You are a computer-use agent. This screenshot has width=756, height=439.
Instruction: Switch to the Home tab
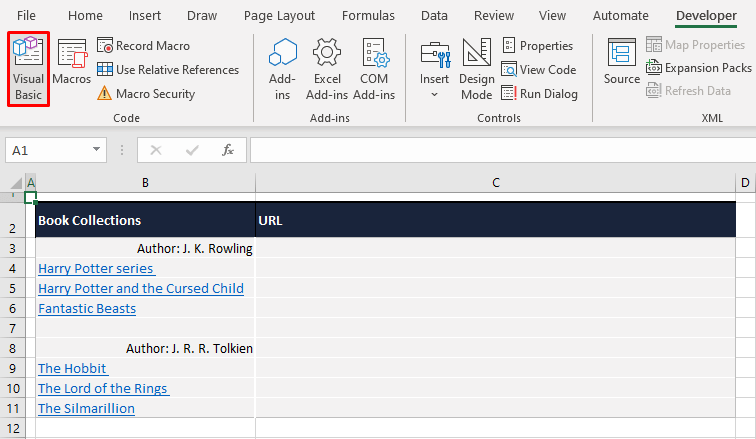click(85, 15)
